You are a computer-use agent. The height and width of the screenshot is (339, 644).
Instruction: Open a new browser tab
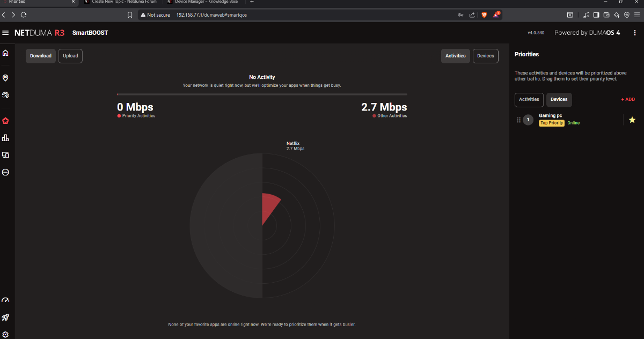coord(252,2)
